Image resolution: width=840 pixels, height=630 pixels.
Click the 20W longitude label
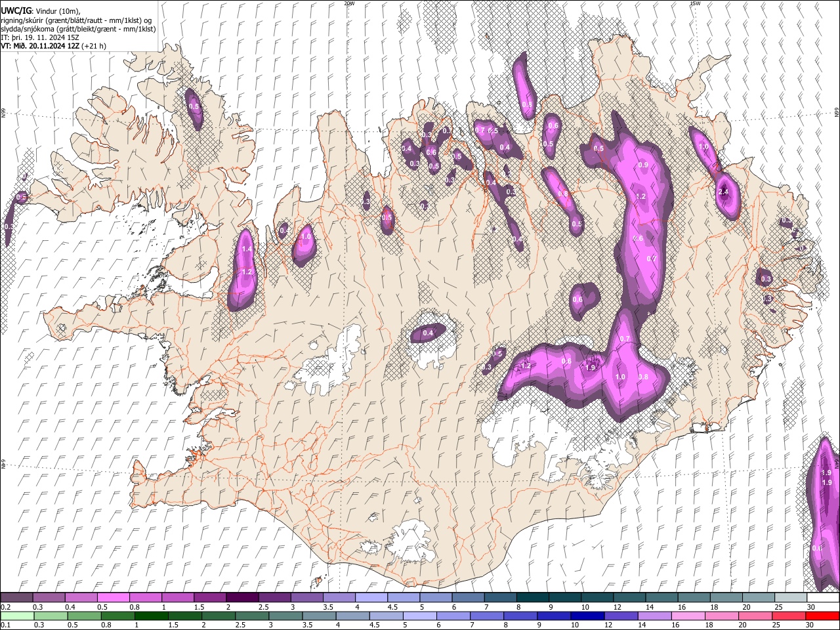(x=349, y=3)
